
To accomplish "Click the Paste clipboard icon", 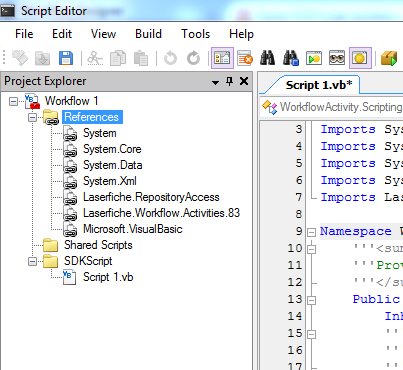I will (141, 58).
